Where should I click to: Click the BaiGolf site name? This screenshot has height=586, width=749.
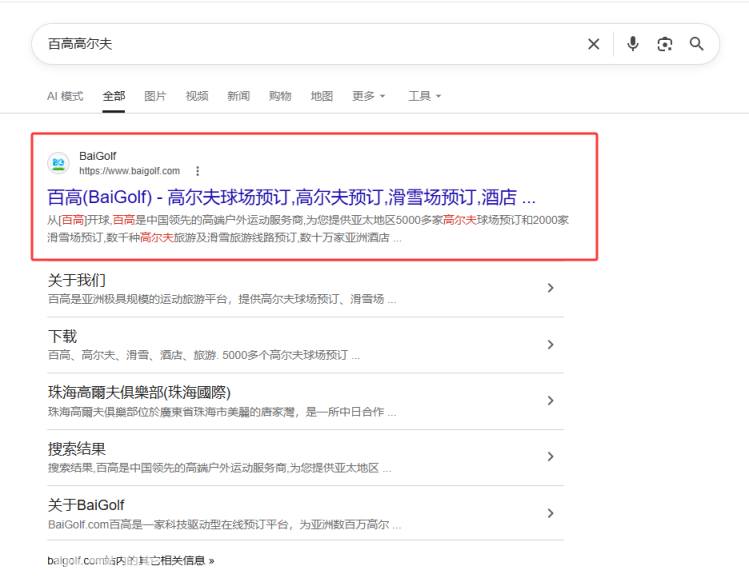(97, 156)
